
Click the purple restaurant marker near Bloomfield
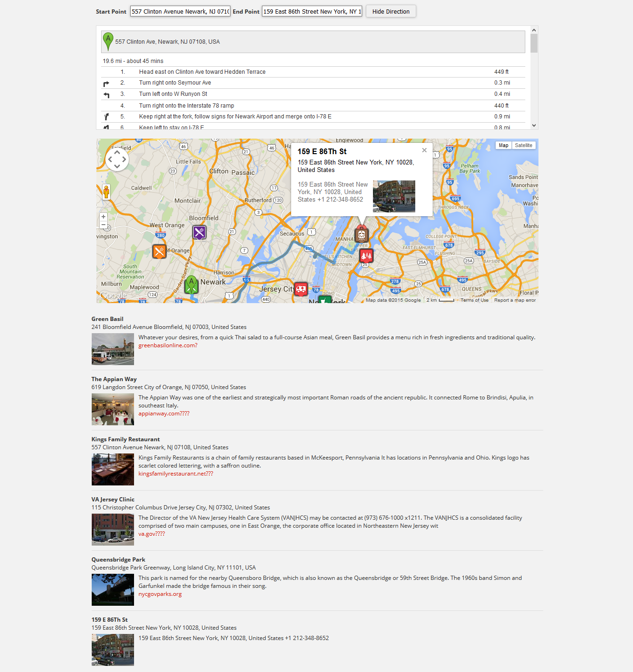coord(199,232)
